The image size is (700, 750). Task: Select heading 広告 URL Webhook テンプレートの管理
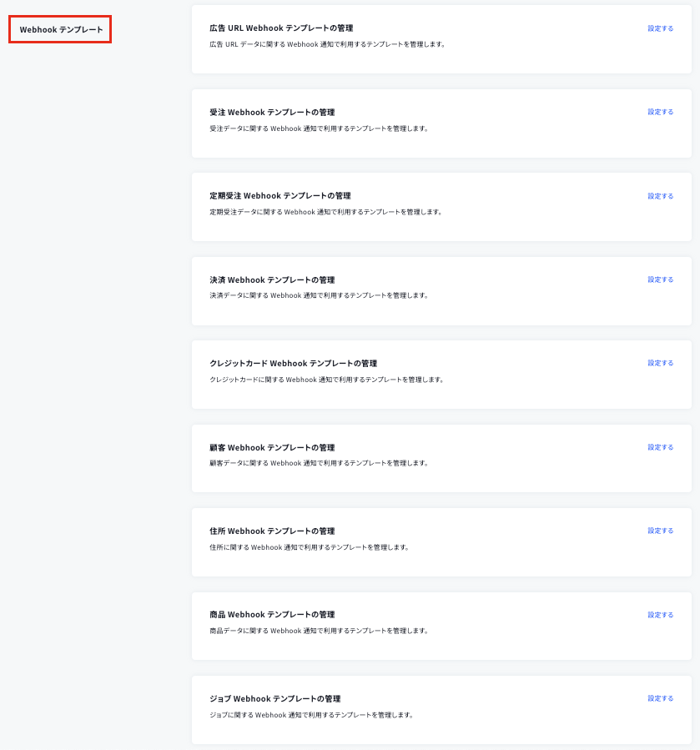pyautogui.click(x=281, y=28)
